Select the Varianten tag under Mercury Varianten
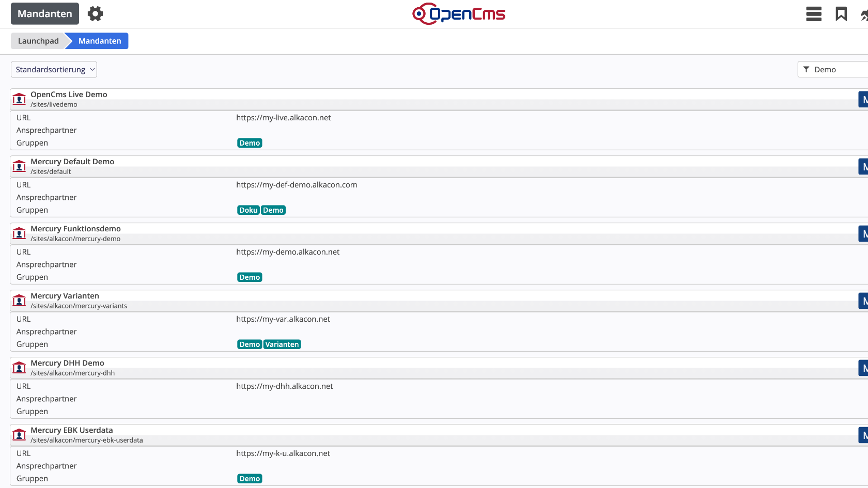 (x=282, y=344)
